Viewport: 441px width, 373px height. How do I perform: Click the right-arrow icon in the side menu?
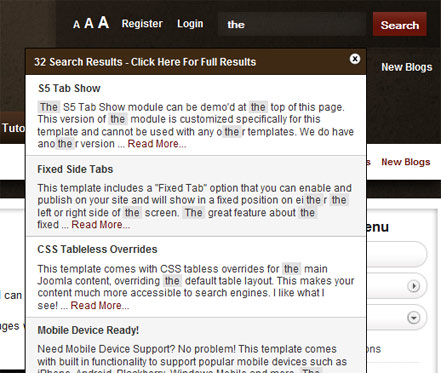click(x=414, y=286)
